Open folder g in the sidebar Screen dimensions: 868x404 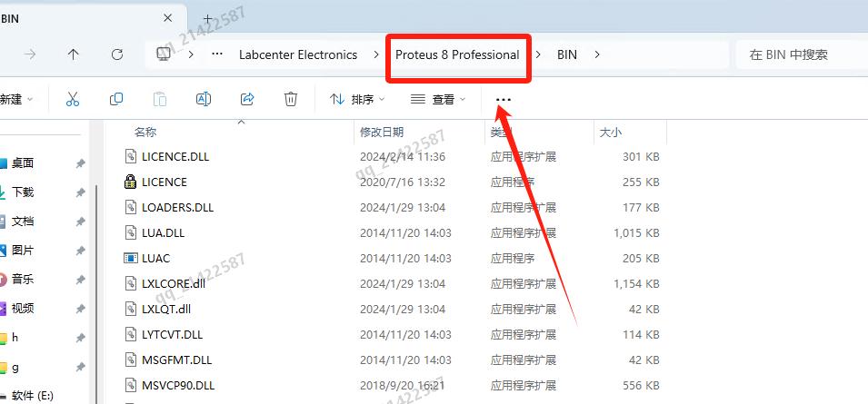pyautogui.click(x=15, y=367)
